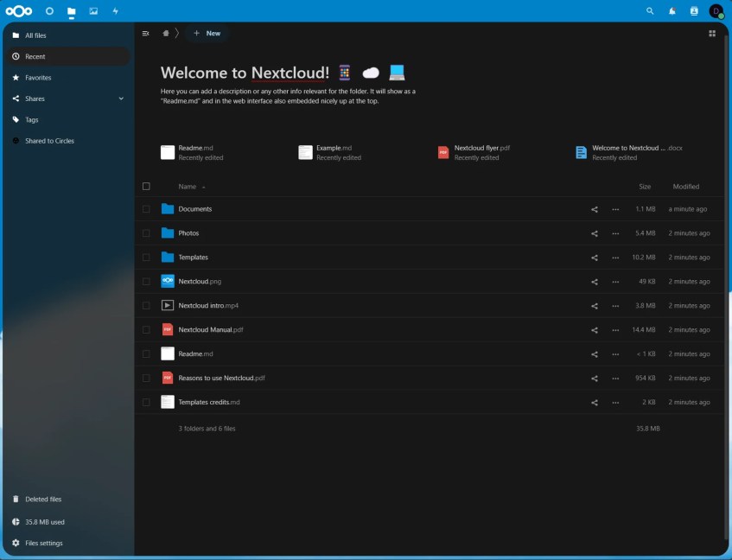Image resolution: width=732 pixels, height=560 pixels.
Task: Open more actions for Templates credits.md
Action: pyautogui.click(x=615, y=402)
